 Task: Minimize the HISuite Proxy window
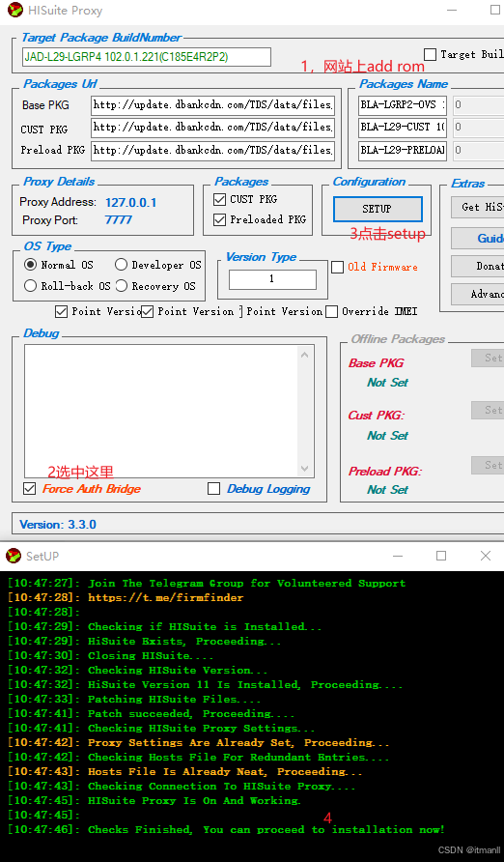point(451,10)
